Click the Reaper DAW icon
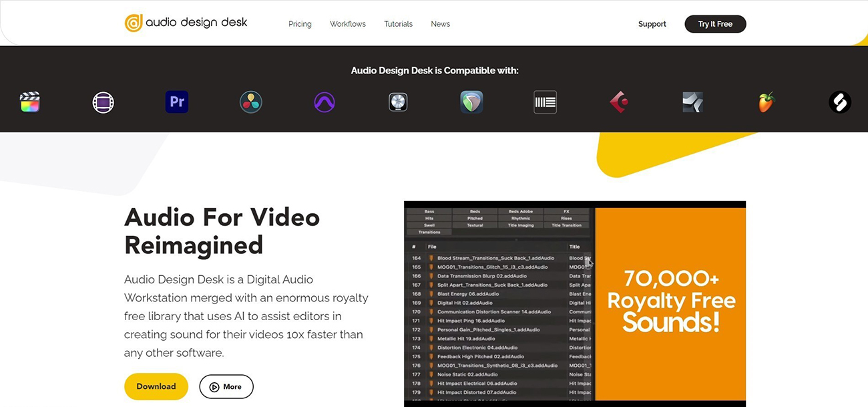This screenshot has height=407, width=868. [471, 102]
